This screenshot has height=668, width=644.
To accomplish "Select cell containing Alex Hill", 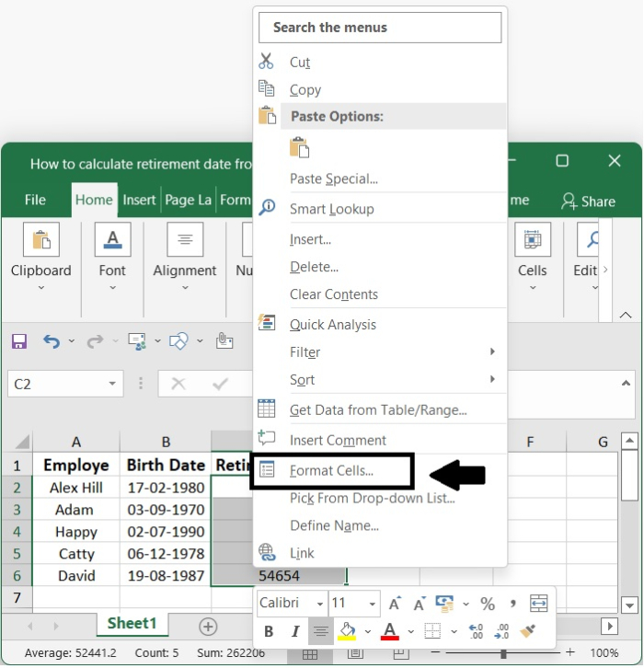I will [x=75, y=488].
